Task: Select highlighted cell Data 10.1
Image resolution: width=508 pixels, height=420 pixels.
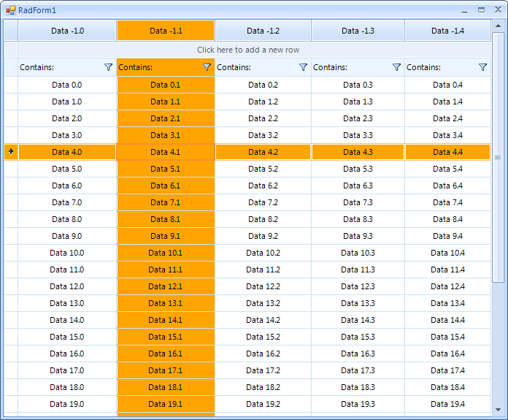Action: [x=166, y=253]
